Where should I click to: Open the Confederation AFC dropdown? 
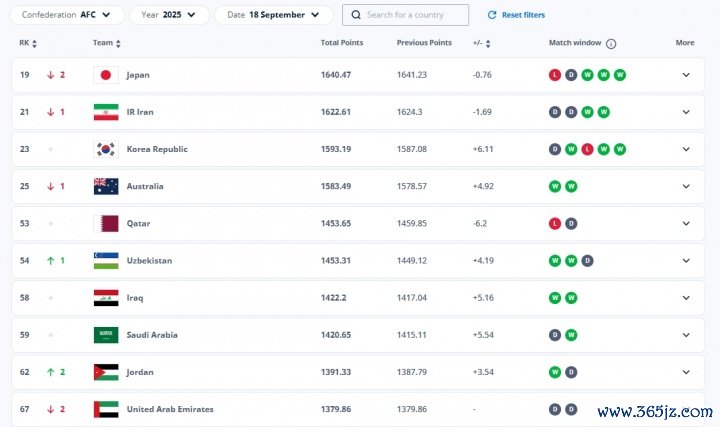click(x=69, y=15)
